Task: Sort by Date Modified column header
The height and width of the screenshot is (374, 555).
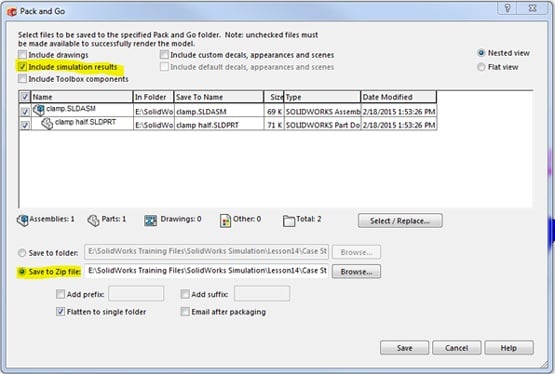Action: (399, 97)
